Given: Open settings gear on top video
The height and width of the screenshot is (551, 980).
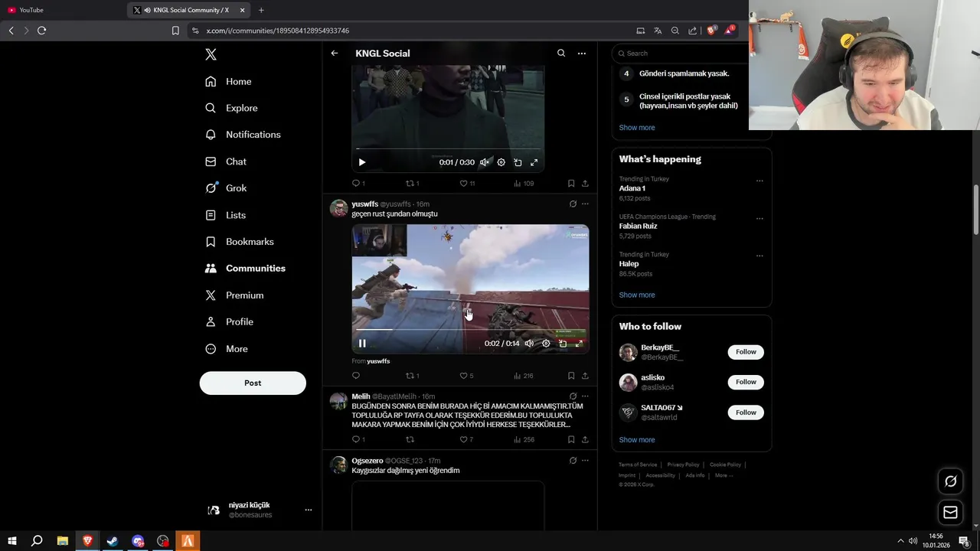Looking at the screenshot, I should coord(501,162).
